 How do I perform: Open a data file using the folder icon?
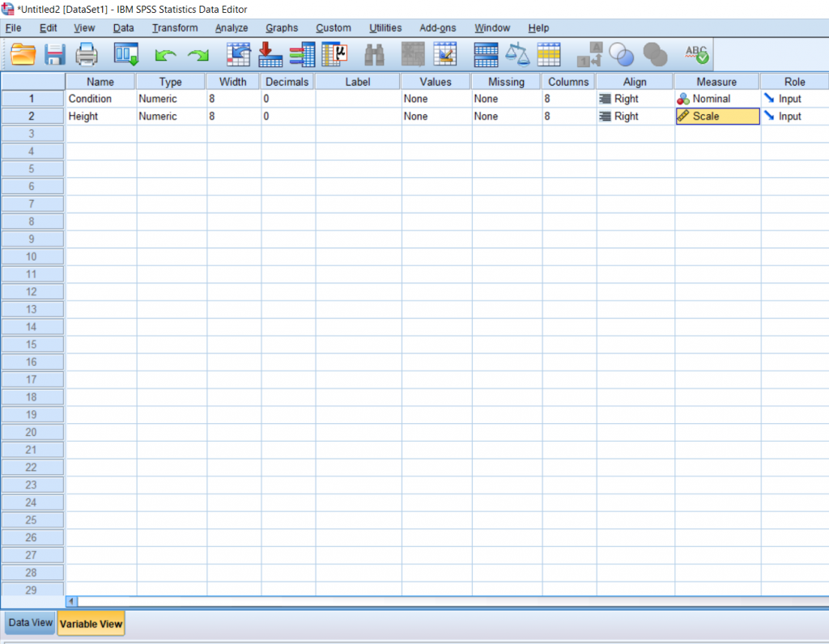(x=23, y=55)
